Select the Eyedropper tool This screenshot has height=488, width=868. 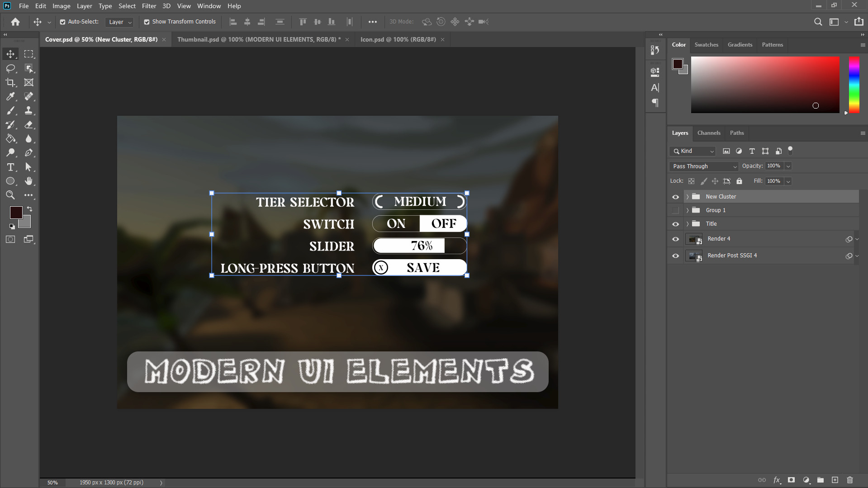[10, 96]
